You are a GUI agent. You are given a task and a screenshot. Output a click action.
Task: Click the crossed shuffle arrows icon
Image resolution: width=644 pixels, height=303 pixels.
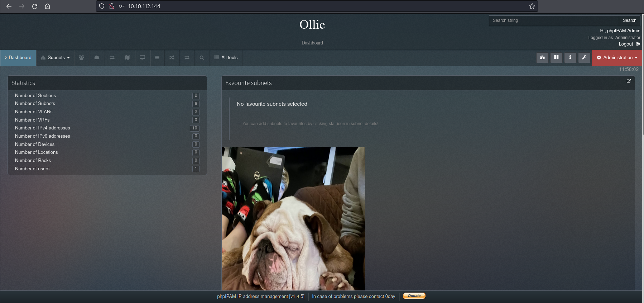(x=172, y=58)
